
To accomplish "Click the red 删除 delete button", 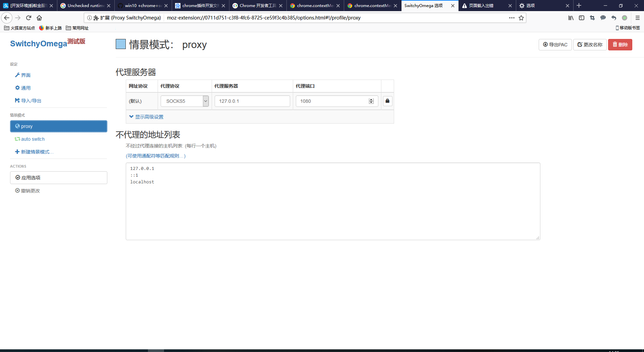I will 620,45.
